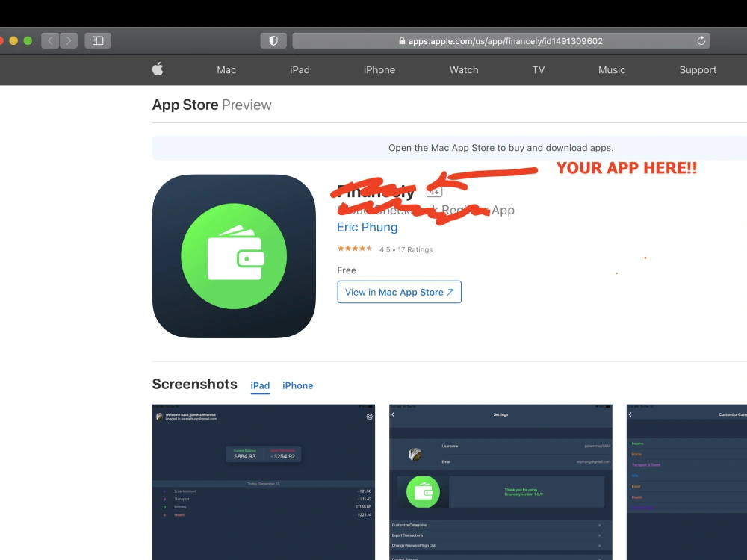Click the 4+ age rating badge

tap(434, 192)
